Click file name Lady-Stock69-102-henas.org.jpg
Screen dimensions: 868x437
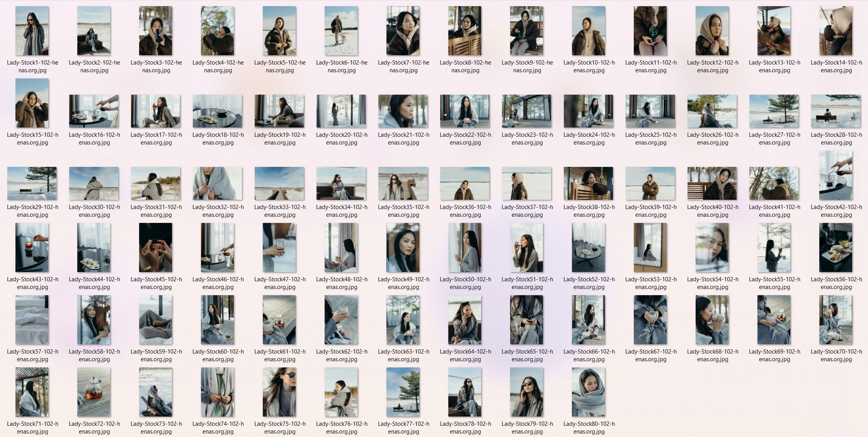tap(774, 355)
